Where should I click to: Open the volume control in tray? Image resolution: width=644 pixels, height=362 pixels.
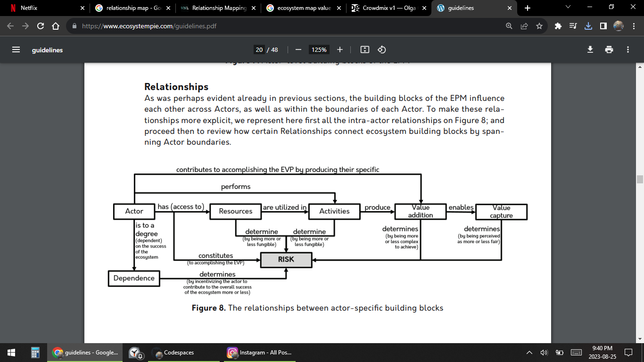[x=544, y=352]
